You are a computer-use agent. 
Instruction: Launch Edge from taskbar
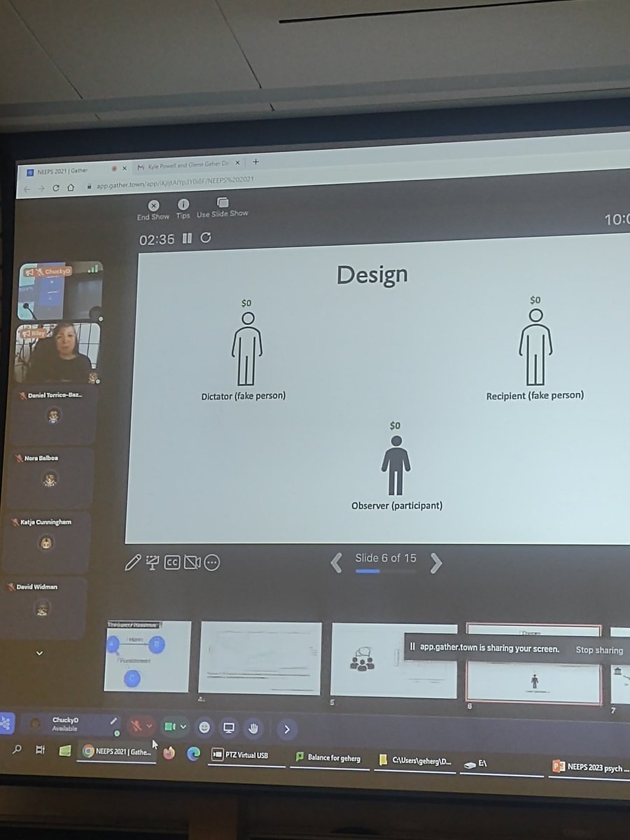(193, 754)
